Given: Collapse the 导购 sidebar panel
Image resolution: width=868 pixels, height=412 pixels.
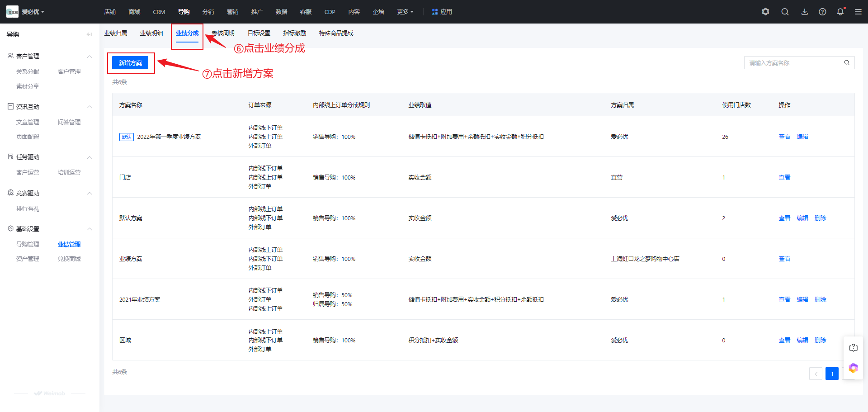Looking at the screenshot, I should (x=89, y=34).
